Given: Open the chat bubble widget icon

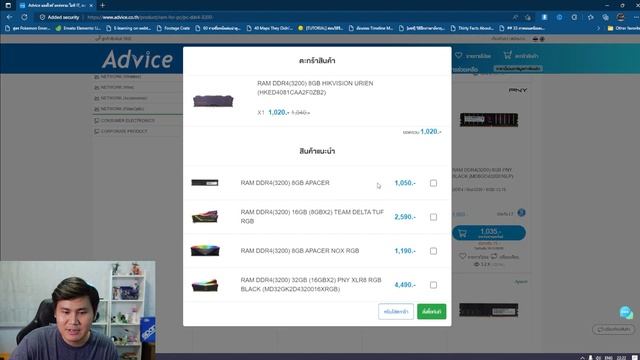Looking at the screenshot, I should pos(626,313).
